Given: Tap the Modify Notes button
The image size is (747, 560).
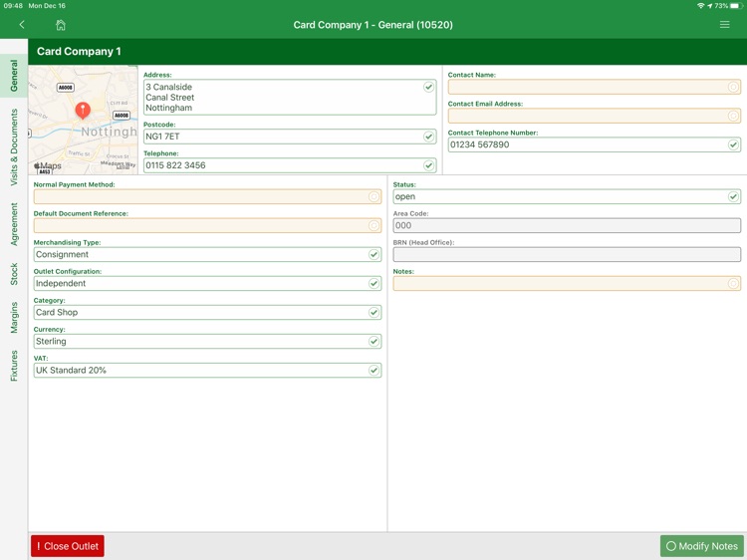Looking at the screenshot, I should click(x=702, y=546).
